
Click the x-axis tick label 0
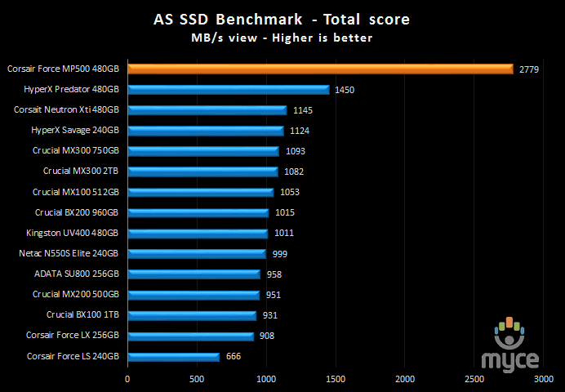click(x=127, y=379)
